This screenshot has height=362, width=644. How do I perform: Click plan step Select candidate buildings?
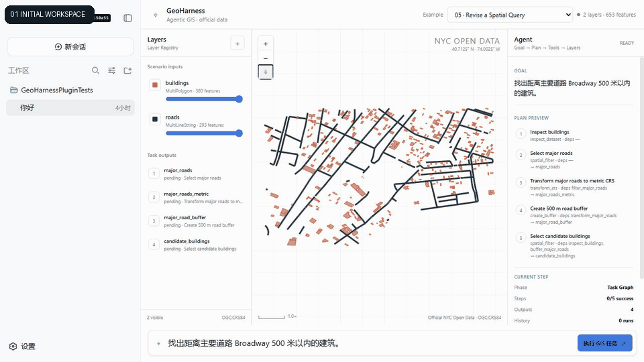tap(574, 245)
